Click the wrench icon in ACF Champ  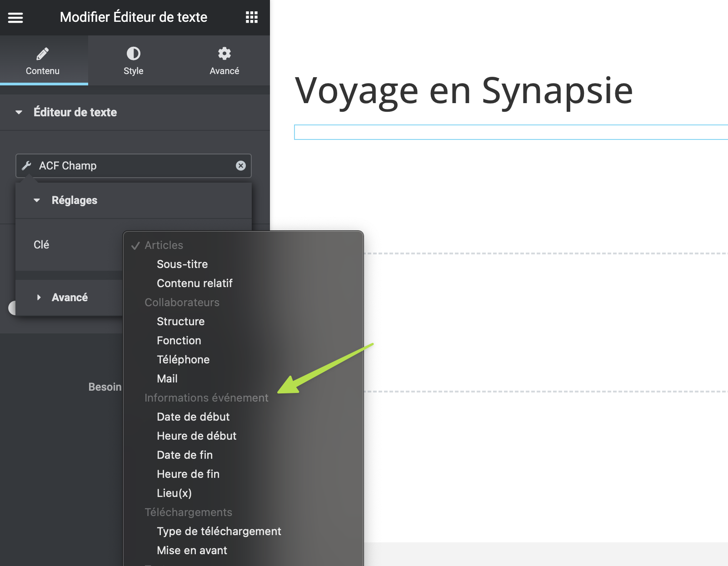27,166
